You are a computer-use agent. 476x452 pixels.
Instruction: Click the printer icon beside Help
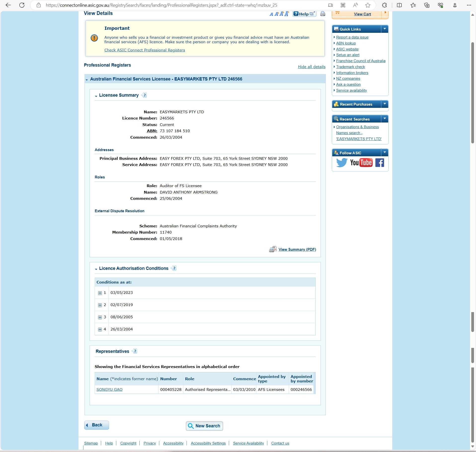click(323, 14)
